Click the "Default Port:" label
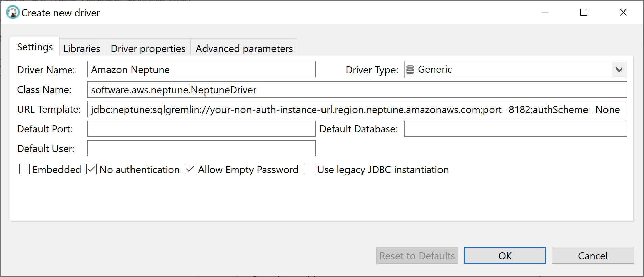 45,129
